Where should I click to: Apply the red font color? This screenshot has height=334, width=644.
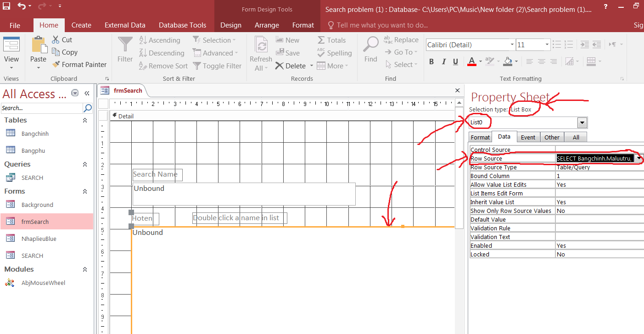(x=472, y=61)
